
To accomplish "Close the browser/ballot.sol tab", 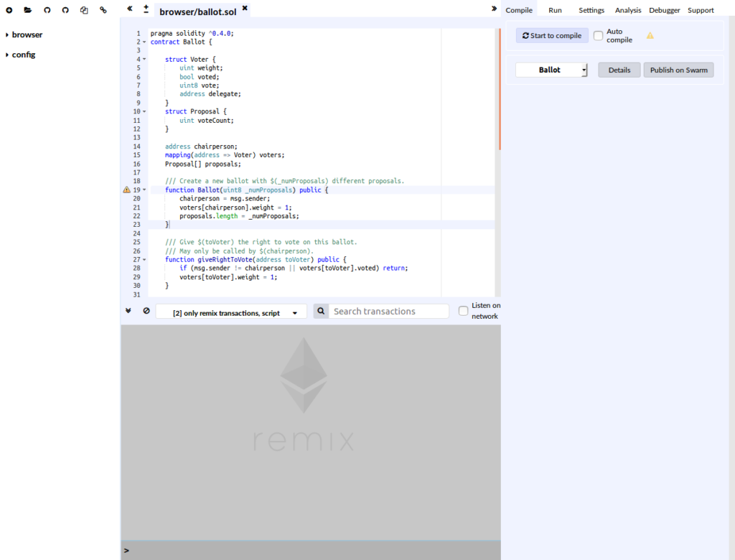I will coord(245,8).
